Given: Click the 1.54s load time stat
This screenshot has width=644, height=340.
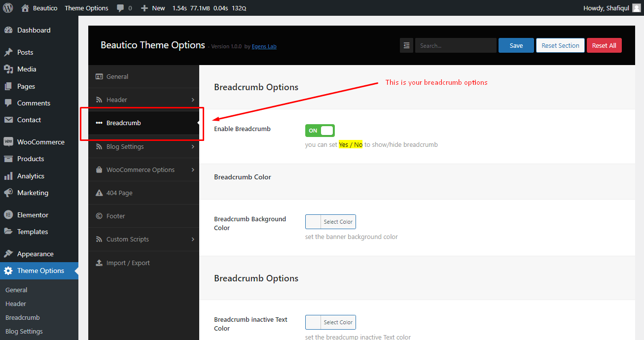Looking at the screenshot, I should pyautogui.click(x=179, y=8).
